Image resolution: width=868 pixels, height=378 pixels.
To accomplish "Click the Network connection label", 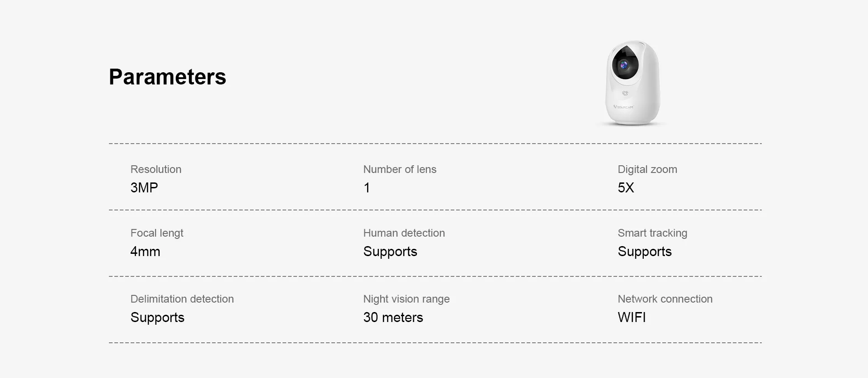I will pos(665,299).
